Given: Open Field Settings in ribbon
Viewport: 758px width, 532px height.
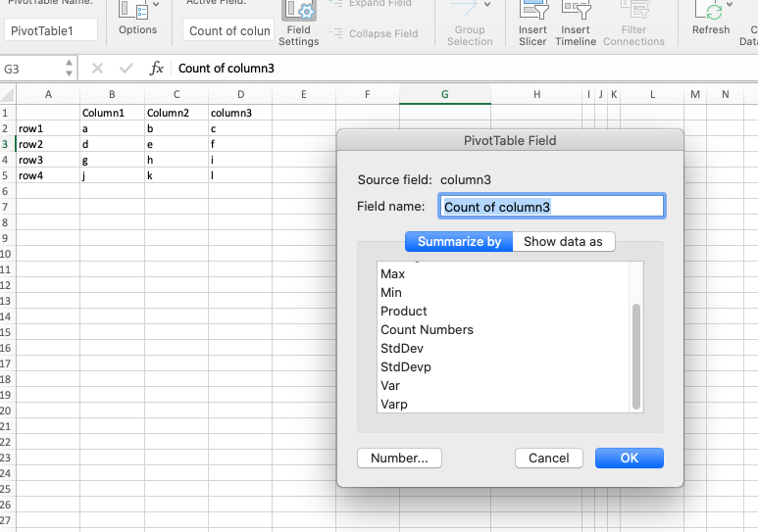Looking at the screenshot, I should point(299,24).
